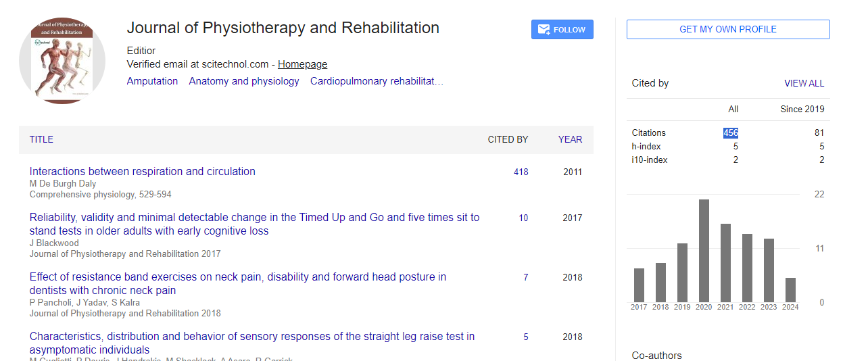Screen dimensions: 868x361
Task: Open the 418 citations count link
Action: point(521,172)
